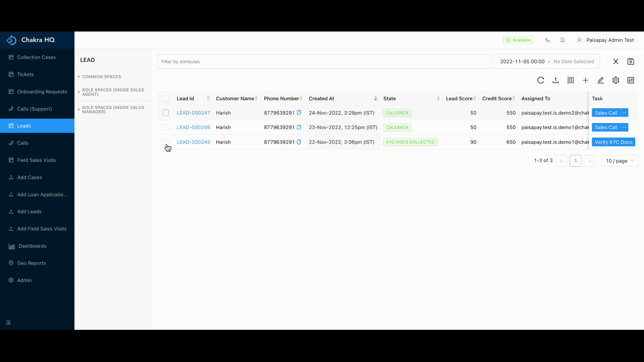Click the pencil edit icon
This screenshot has width=644, height=362.
point(600,80)
